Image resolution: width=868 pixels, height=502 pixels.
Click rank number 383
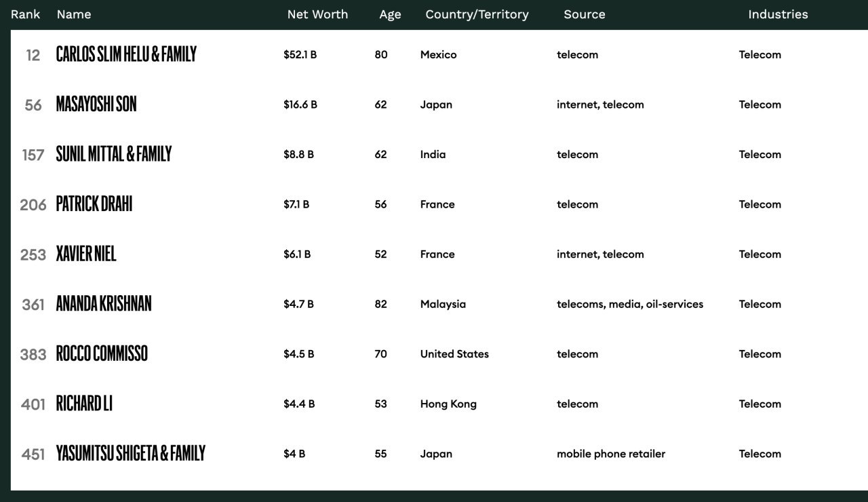(33, 354)
